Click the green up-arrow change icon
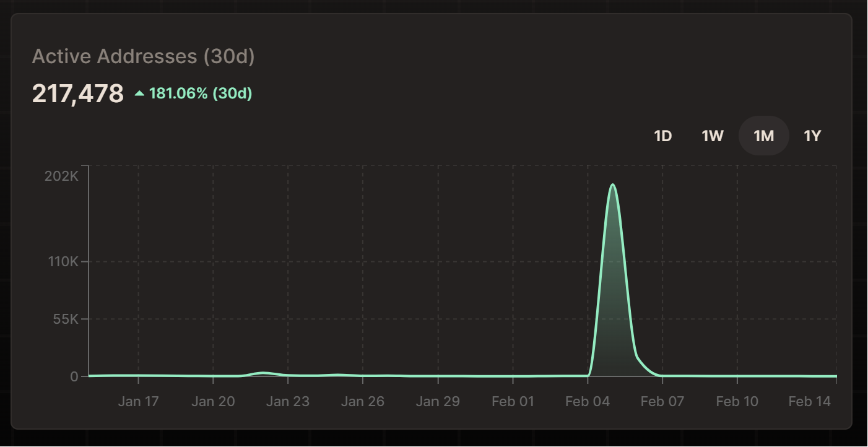 140,94
